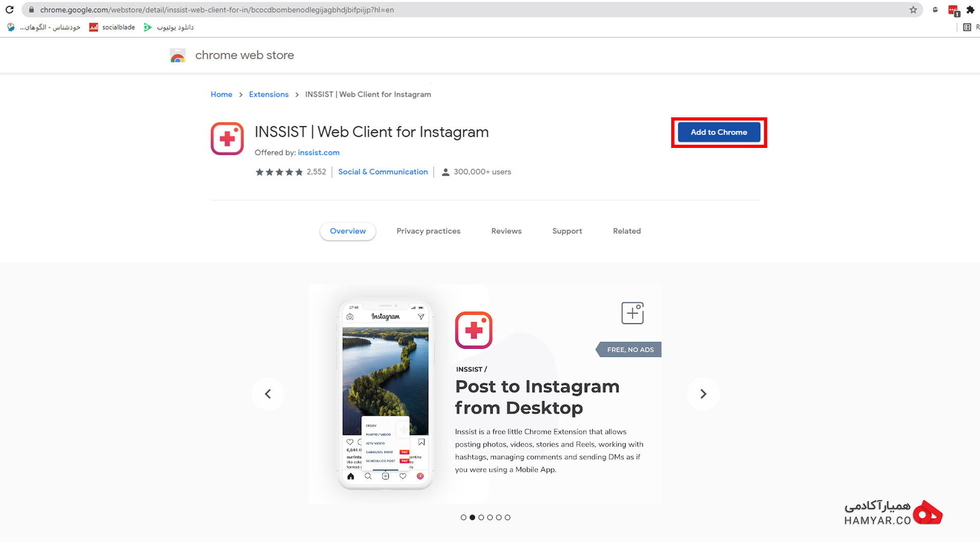Open the Related tab
The image size is (980, 551).
(627, 231)
